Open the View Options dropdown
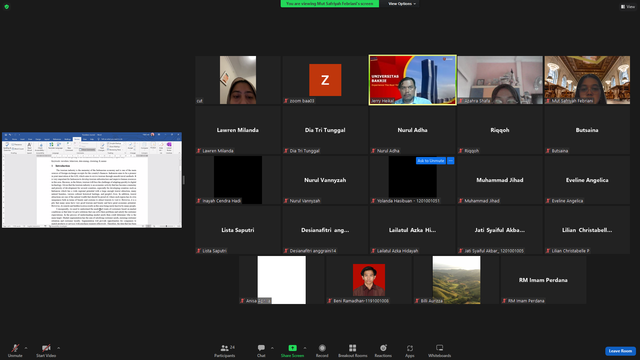The image size is (640, 360). pyautogui.click(x=402, y=4)
